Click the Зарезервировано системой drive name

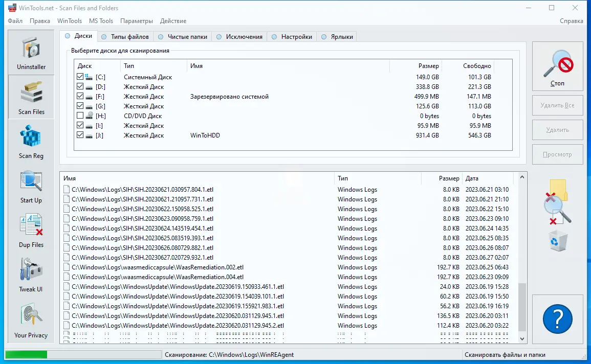tap(229, 96)
